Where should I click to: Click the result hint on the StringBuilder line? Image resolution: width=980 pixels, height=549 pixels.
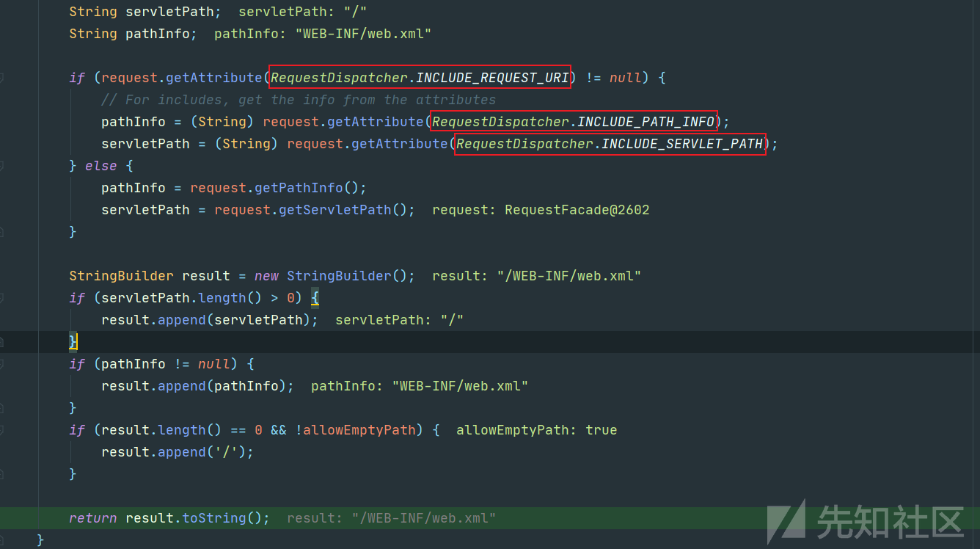(537, 276)
